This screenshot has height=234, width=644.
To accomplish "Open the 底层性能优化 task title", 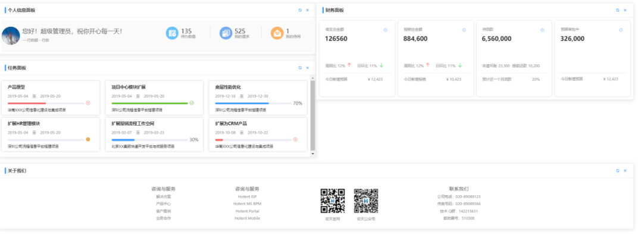I will click(x=228, y=87).
